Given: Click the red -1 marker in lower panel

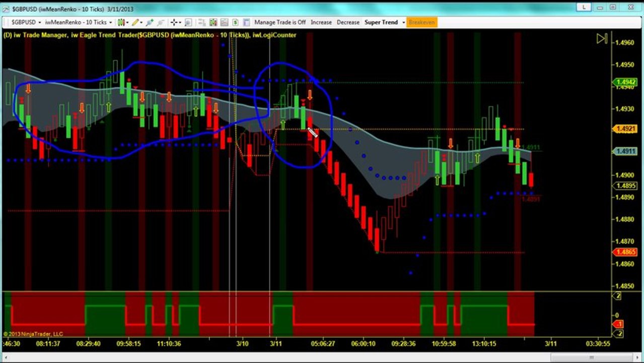Looking at the screenshot, I should (x=618, y=324).
